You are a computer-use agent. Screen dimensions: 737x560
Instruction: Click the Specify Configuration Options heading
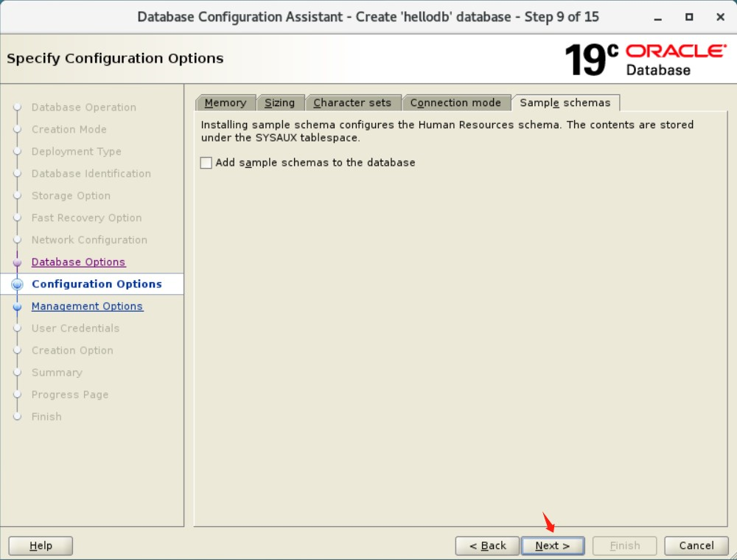115,58
